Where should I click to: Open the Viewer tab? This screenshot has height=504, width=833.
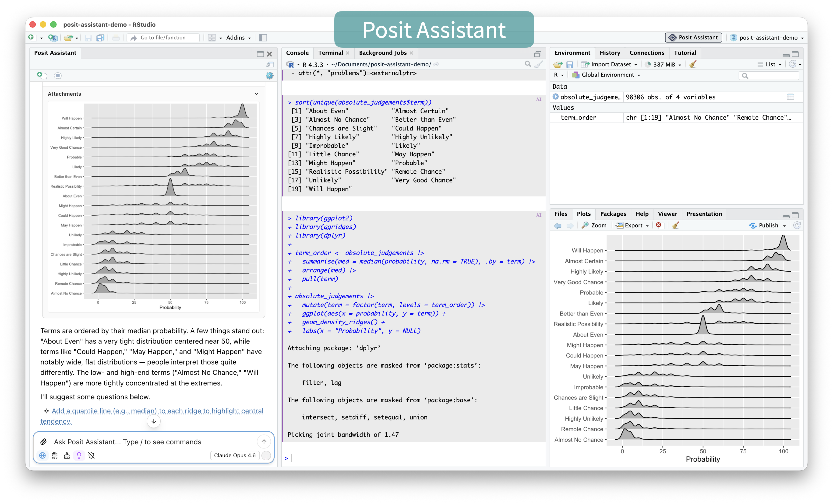click(667, 214)
